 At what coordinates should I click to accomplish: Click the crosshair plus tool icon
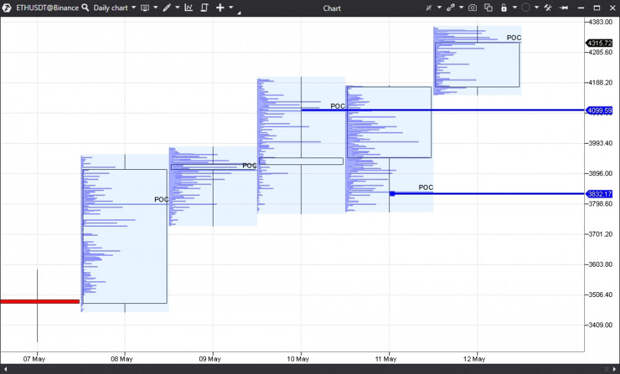220,8
